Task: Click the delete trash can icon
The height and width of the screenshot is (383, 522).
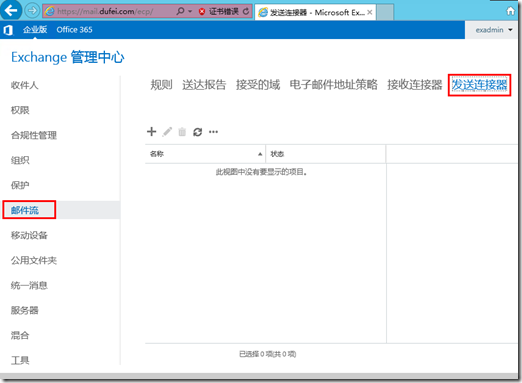Action: click(x=182, y=132)
